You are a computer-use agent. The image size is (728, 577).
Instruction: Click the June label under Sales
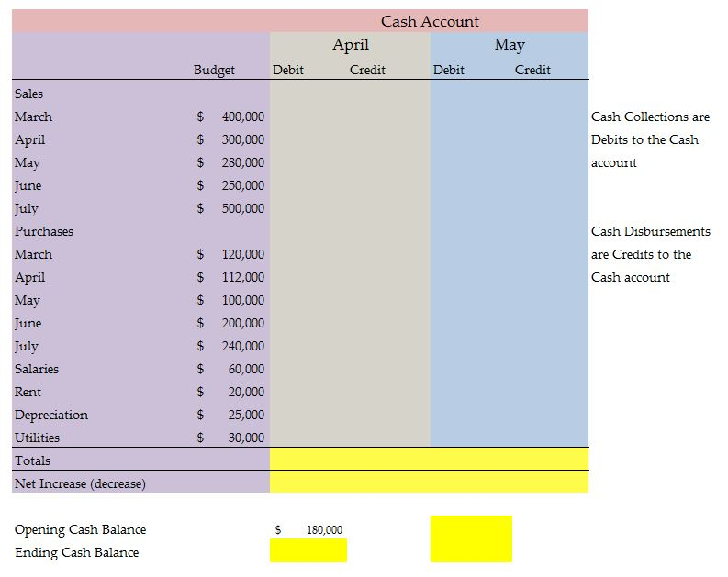[28, 185]
